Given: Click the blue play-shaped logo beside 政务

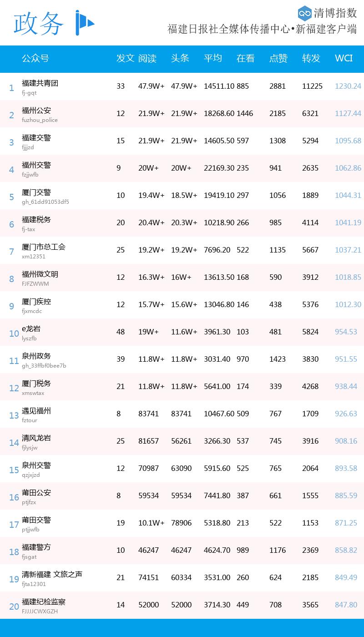Looking at the screenshot, I should point(84,23).
